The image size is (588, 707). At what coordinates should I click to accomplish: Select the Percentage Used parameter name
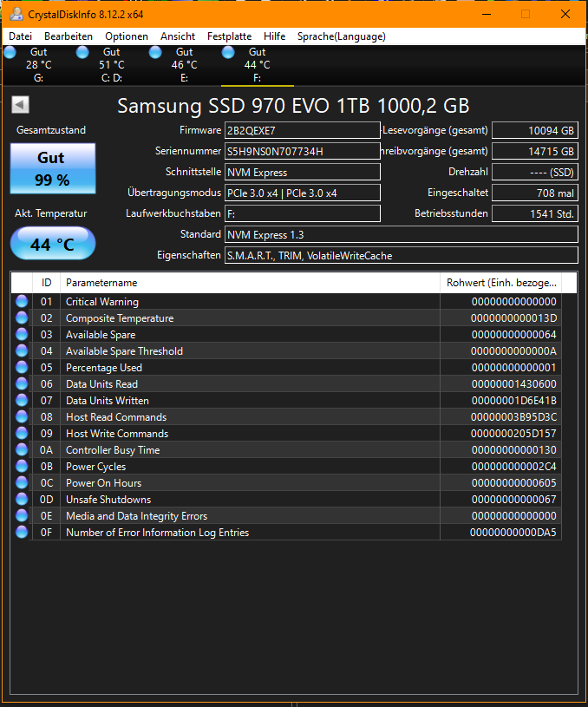[x=104, y=368]
